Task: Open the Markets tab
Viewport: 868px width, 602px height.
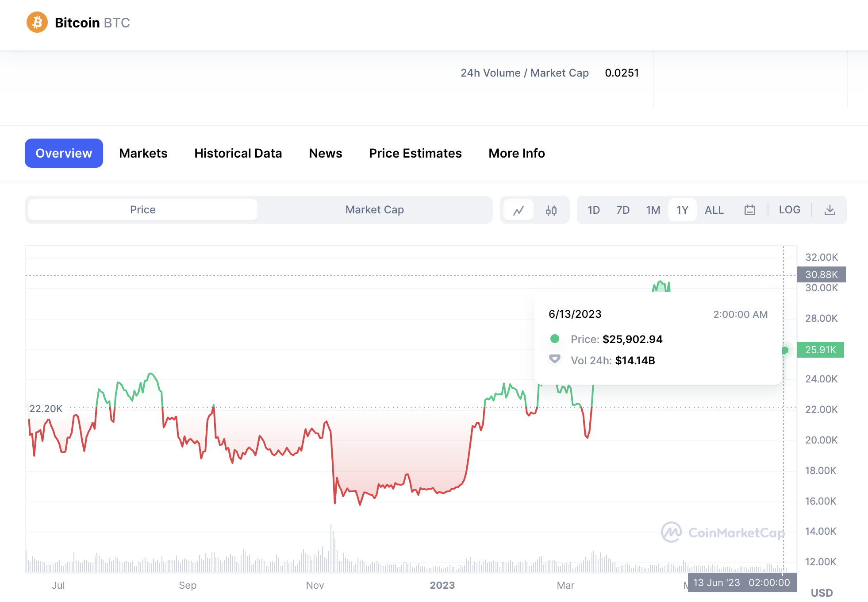Action: [143, 153]
